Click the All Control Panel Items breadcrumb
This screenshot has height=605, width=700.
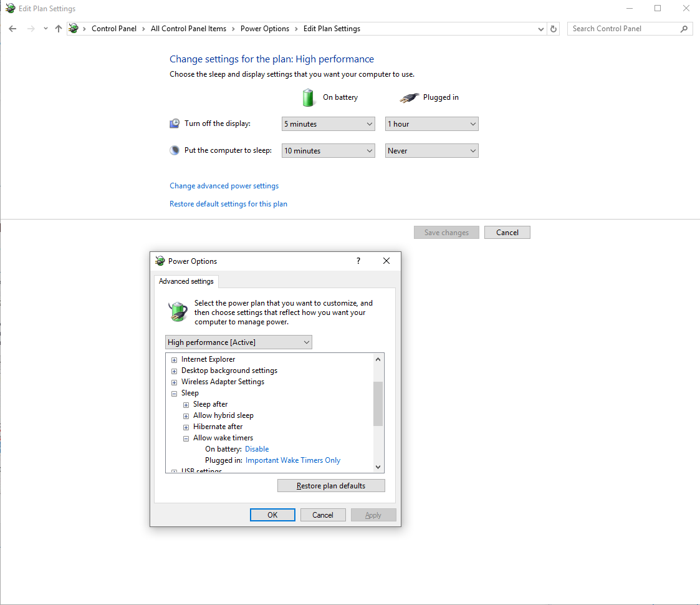click(188, 29)
